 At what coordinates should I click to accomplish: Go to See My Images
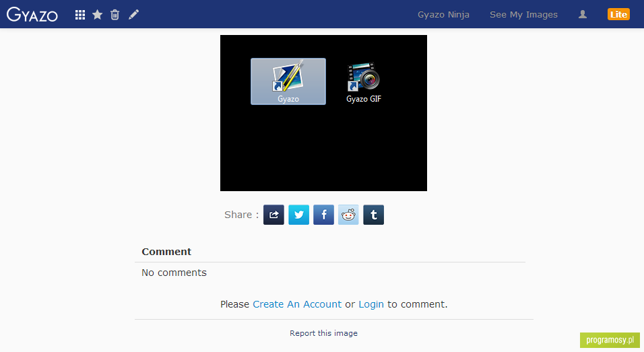(523, 14)
